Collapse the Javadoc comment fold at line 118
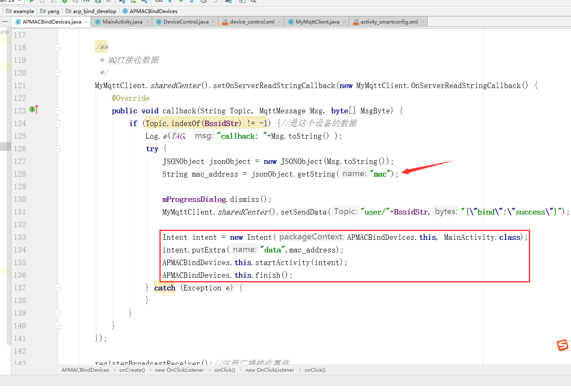 [57, 47]
